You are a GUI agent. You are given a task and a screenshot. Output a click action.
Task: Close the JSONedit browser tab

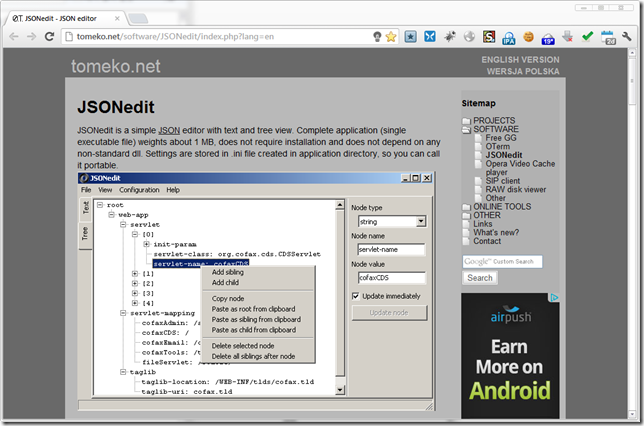click(117, 18)
